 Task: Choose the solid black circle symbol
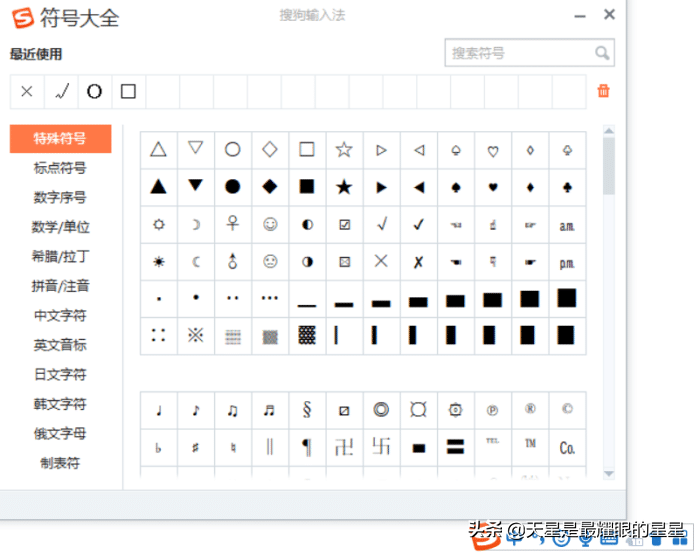(233, 187)
